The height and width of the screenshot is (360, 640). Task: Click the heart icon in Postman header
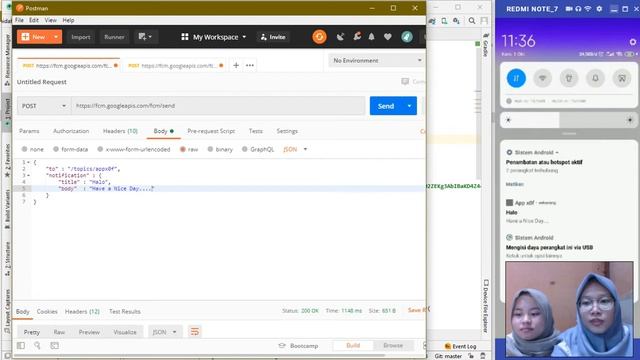[x=388, y=37]
